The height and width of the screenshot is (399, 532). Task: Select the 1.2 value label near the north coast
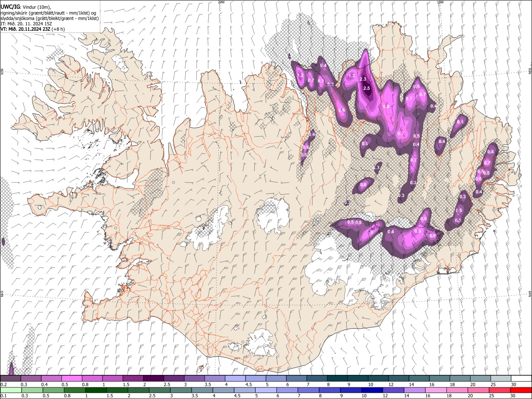[300, 75]
